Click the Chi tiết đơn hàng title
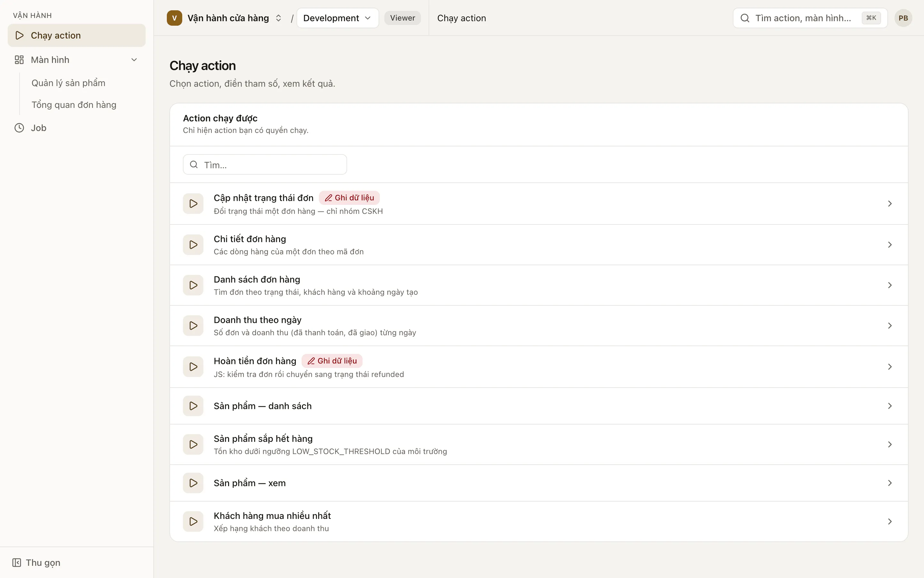 click(250, 239)
